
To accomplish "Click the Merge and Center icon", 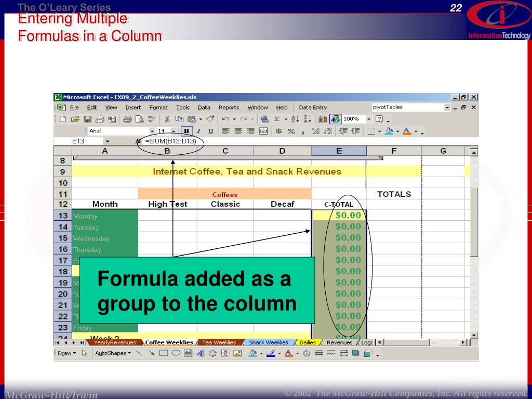I will click(x=263, y=131).
